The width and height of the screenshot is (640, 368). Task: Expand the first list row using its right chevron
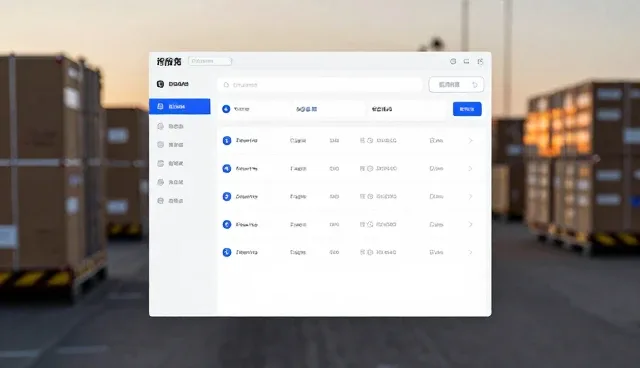pos(470,141)
